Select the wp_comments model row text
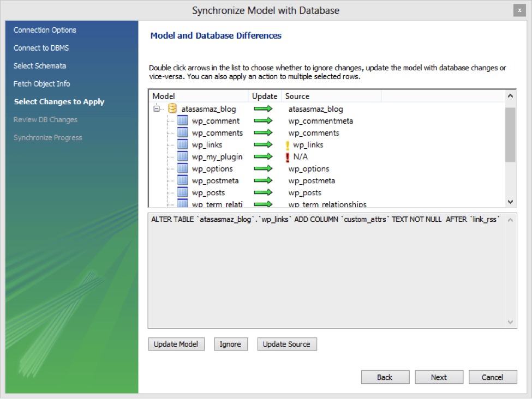Viewport: 532px width, 399px height. 217,133
